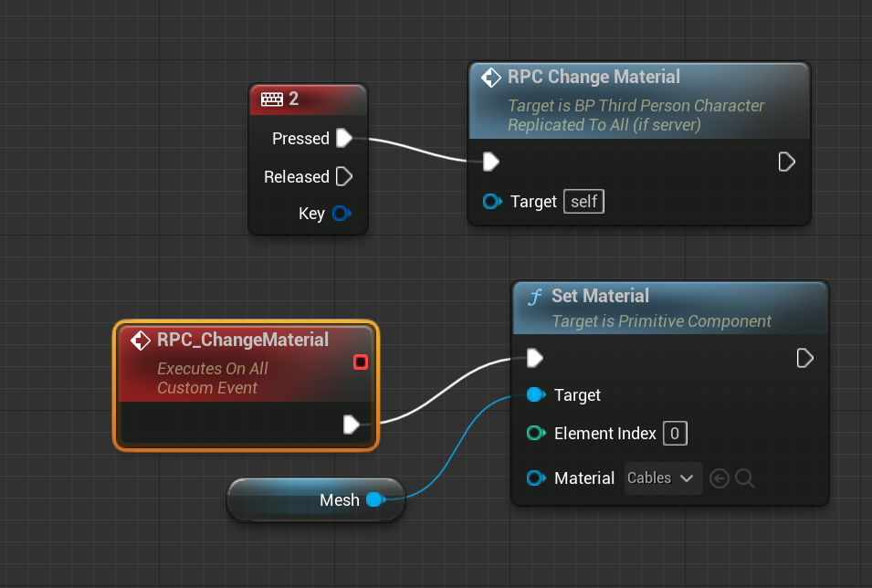Viewport: 872px width, 588px height.
Task: Click the Material input pin on Set Material
Action: [x=536, y=478]
